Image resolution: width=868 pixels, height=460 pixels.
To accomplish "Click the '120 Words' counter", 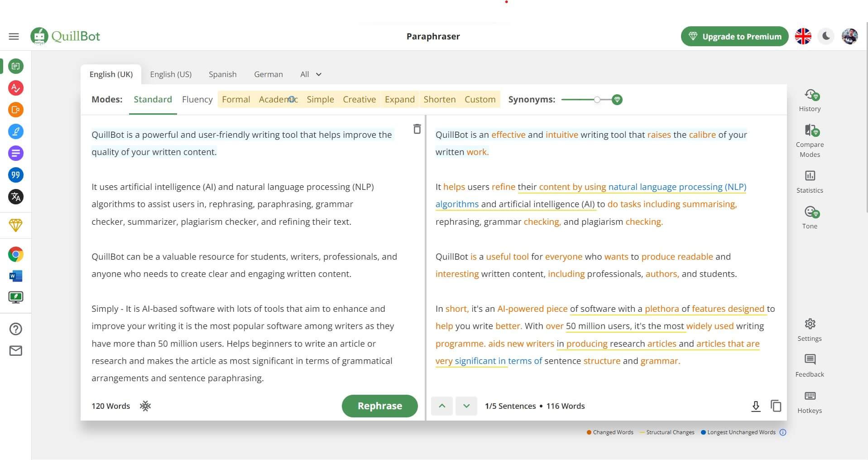I will (x=110, y=406).
